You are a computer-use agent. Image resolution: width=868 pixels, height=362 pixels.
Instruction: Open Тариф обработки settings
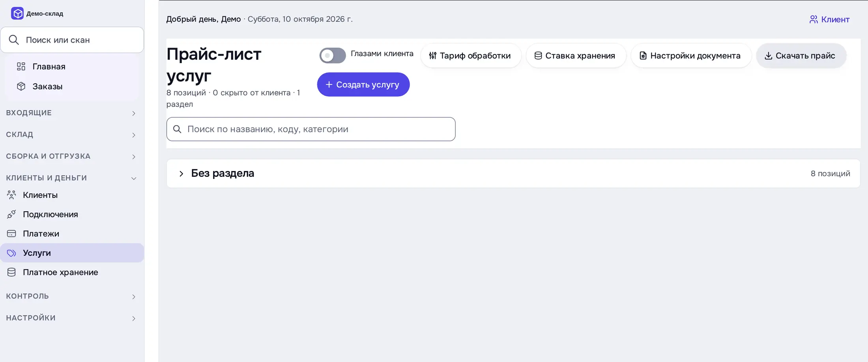point(471,56)
